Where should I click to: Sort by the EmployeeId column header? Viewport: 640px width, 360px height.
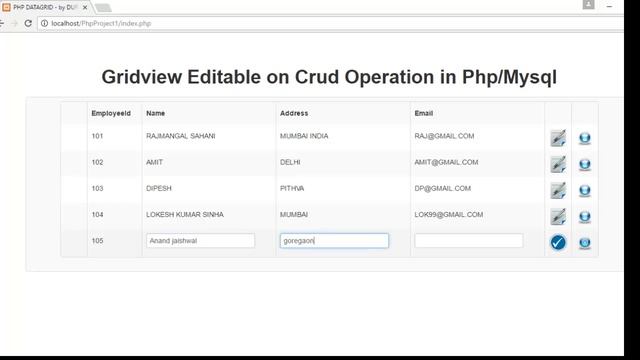tap(111, 113)
